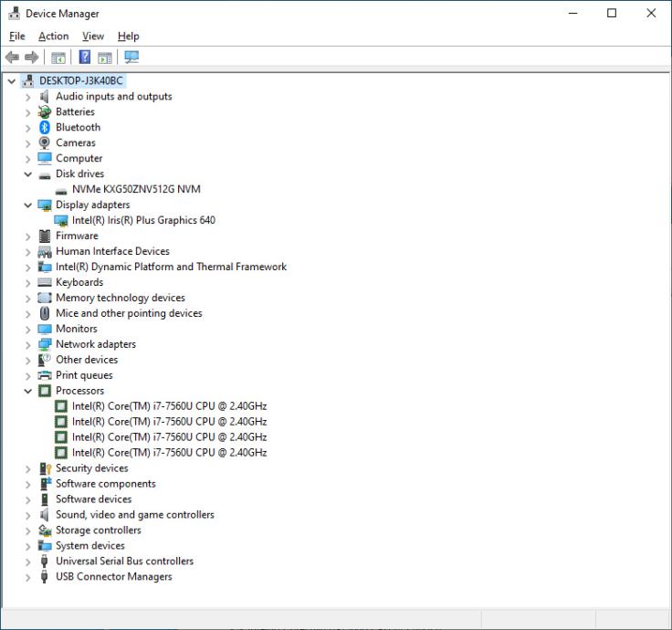Expand the Universal Serial Bus controllers branch
The height and width of the screenshot is (630, 672).
28,562
